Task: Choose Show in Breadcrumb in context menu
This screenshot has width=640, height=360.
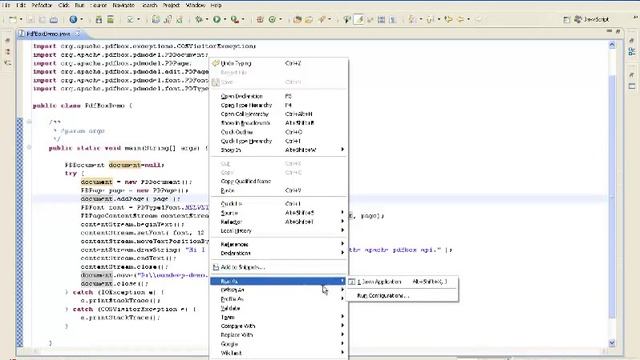Action: pos(279,123)
